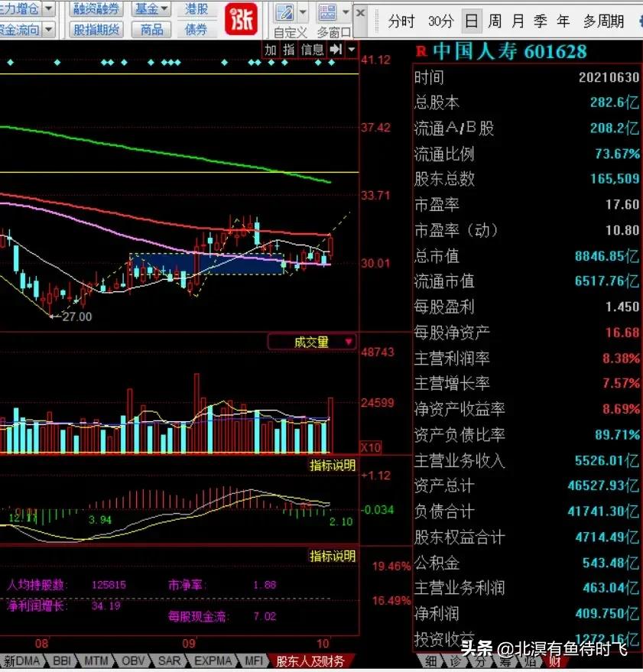Select the 30分 period

[440, 21]
